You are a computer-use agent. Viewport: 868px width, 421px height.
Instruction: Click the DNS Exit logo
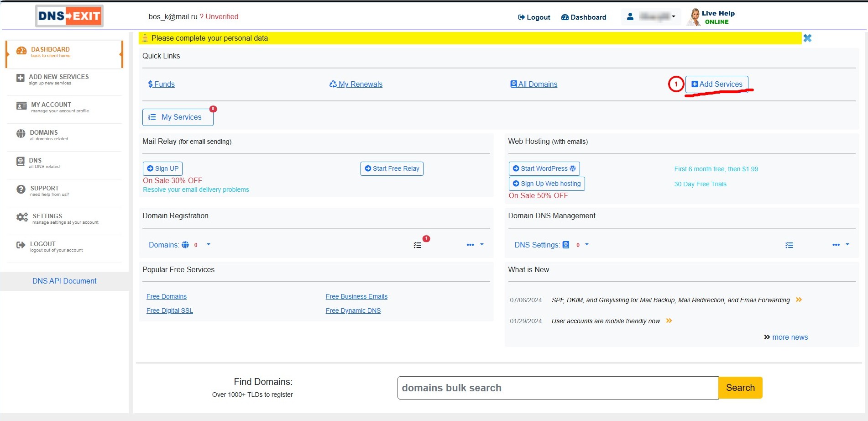[69, 16]
